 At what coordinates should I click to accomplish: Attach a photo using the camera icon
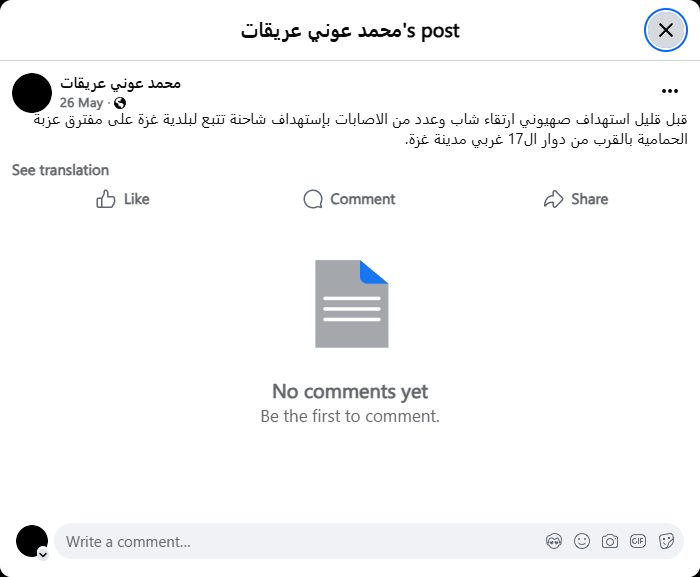610,541
